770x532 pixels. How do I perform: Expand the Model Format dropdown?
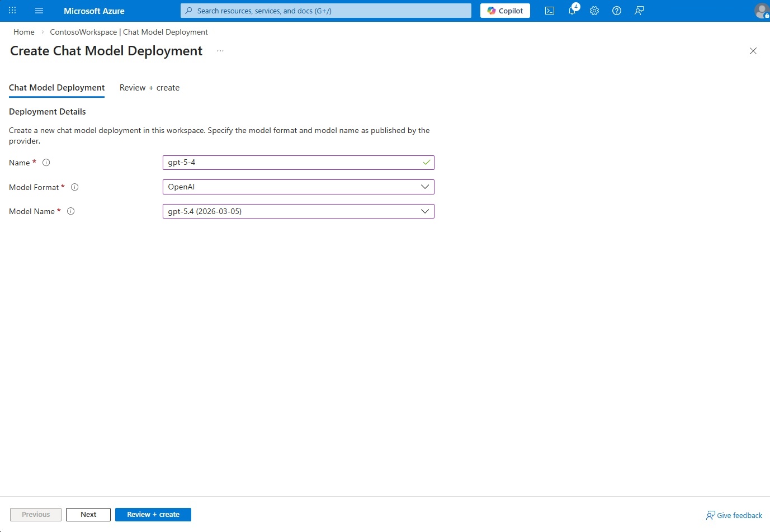click(299, 187)
